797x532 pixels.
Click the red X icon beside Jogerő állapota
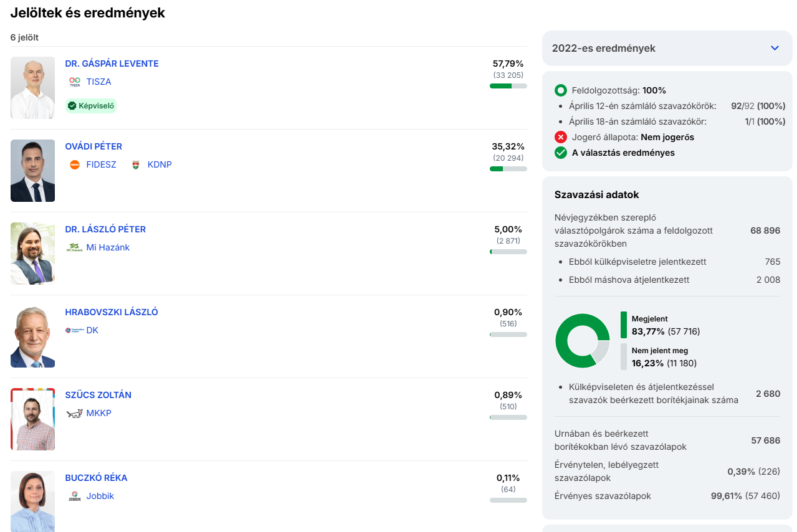click(561, 137)
